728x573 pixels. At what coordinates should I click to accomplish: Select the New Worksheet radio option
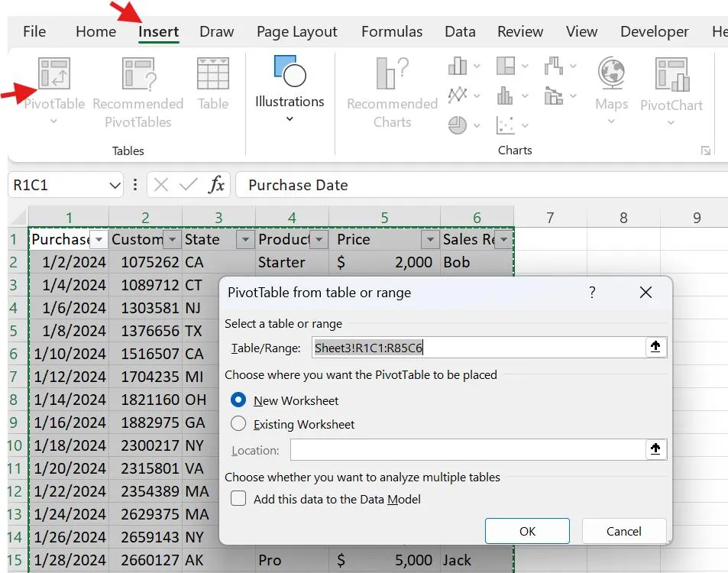(238, 400)
